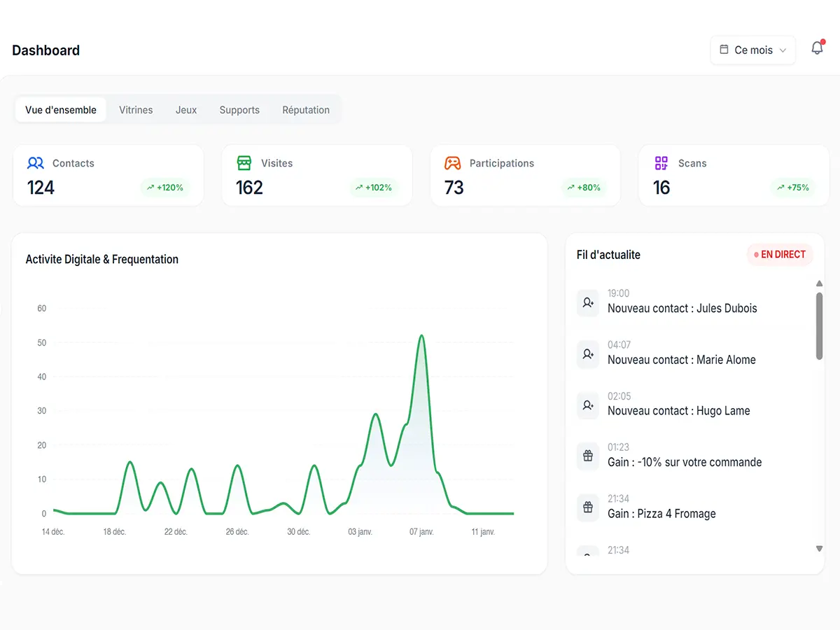The image size is (840, 630).
Task: Click the Participations game controller icon
Action: click(452, 162)
